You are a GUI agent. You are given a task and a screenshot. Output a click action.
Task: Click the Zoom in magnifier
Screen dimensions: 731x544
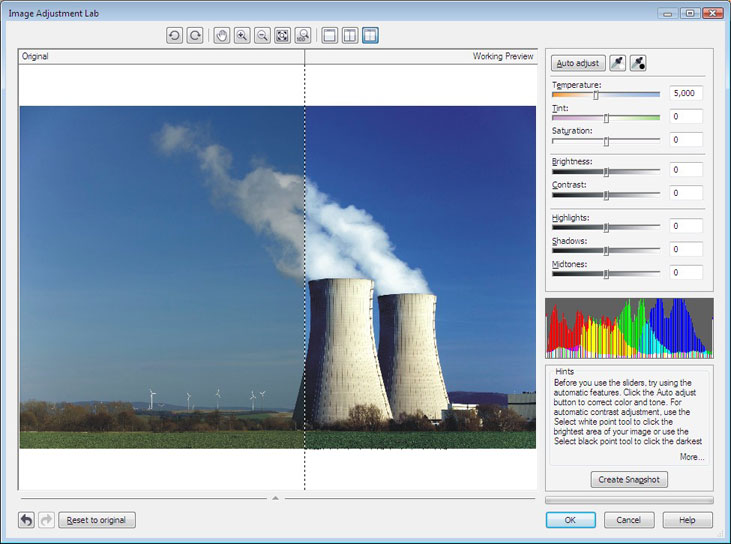pos(242,35)
